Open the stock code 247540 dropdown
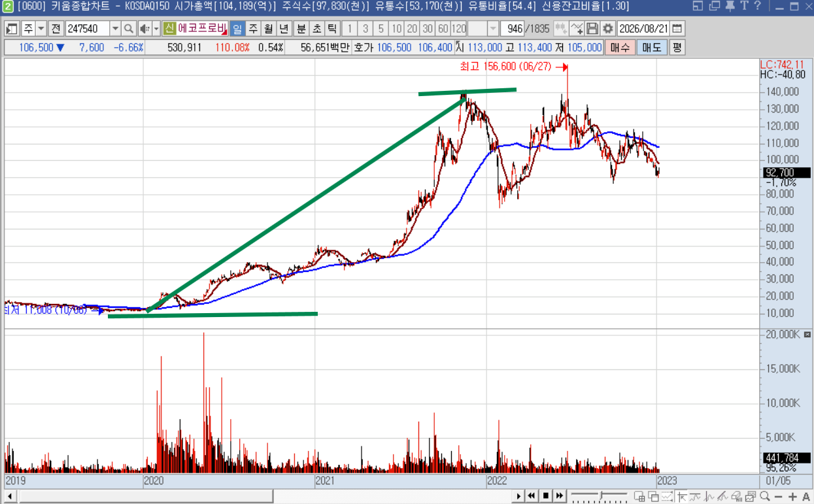 pos(115,29)
